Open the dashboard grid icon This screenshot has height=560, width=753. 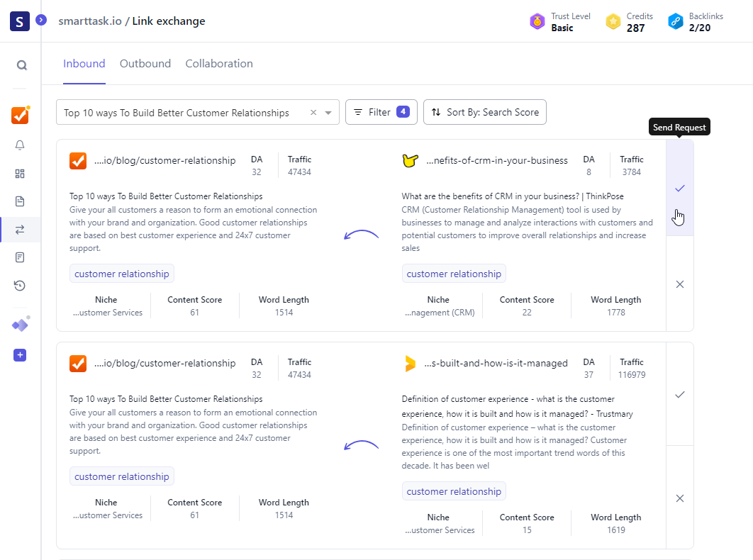pyautogui.click(x=20, y=174)
